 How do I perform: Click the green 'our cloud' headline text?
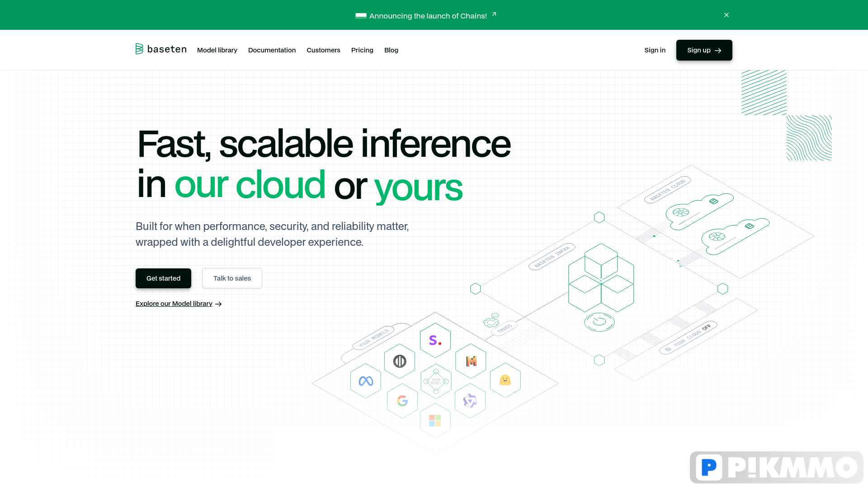pyautogui.click(x=250, y=184)
